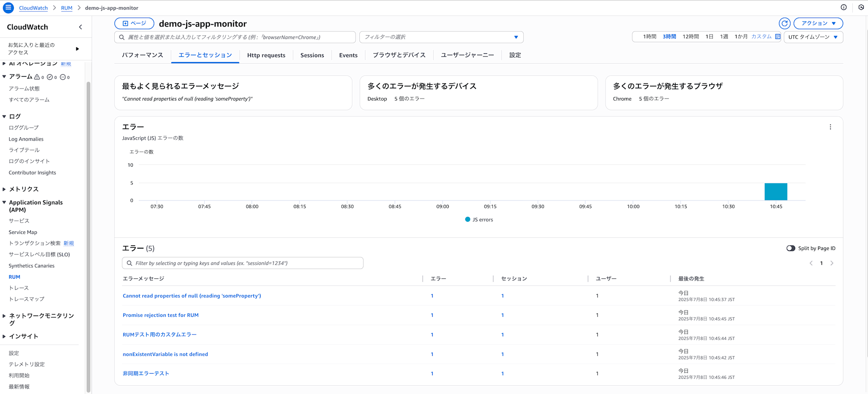Open ライブテール in sidebar
The width and height of the screenshot is (868, 394).
point(24,150)
